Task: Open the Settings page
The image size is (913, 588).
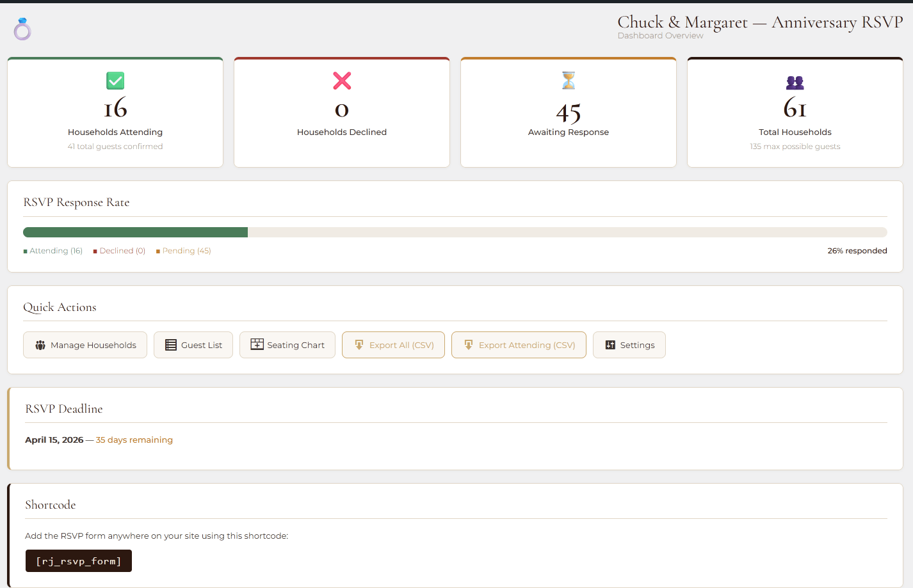Action: [629, 345]
